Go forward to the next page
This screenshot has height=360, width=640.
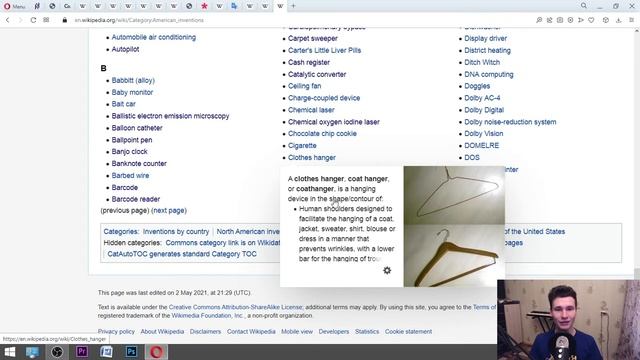(20, 20)
